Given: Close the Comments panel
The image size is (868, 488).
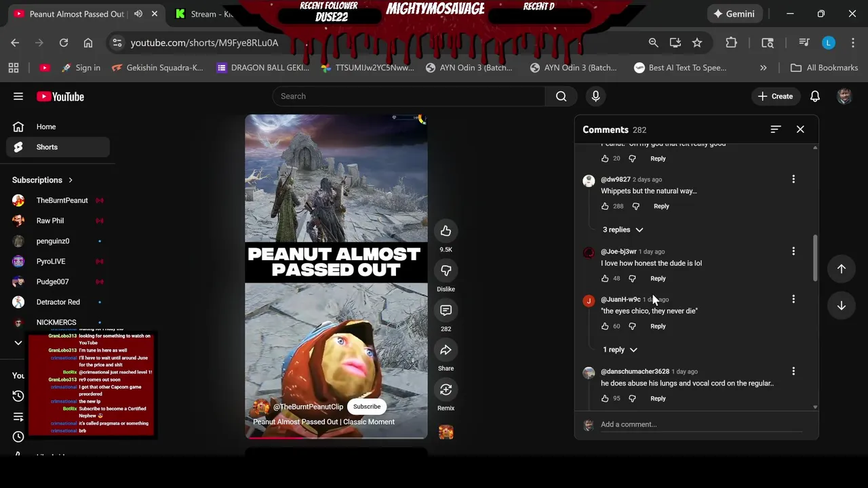Looking at the screenshot, I should (x=800, y=129).
